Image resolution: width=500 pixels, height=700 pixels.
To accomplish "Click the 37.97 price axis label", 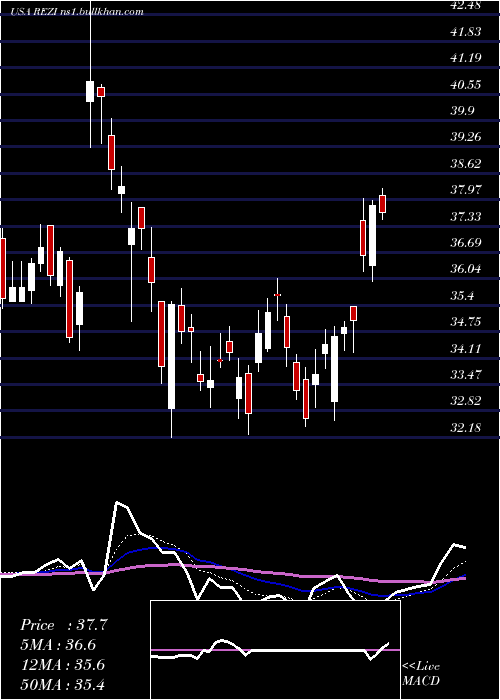I will click(x=466, y=190).
